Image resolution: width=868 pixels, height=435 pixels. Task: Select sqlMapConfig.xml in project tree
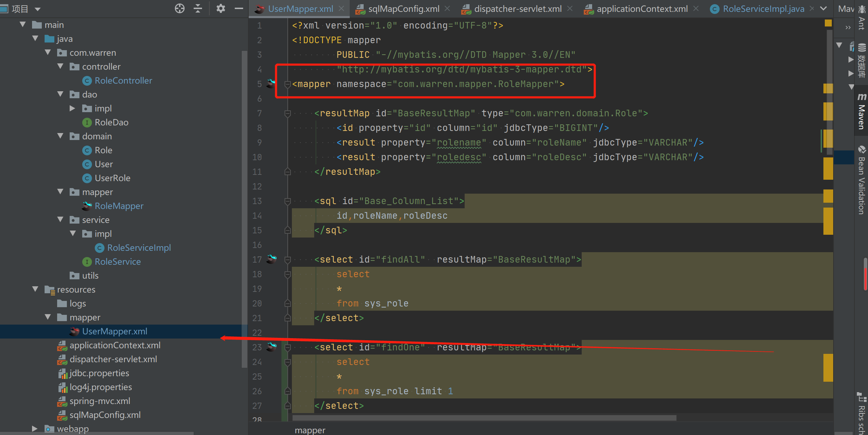pyautogui.click(x=105, y=415)
